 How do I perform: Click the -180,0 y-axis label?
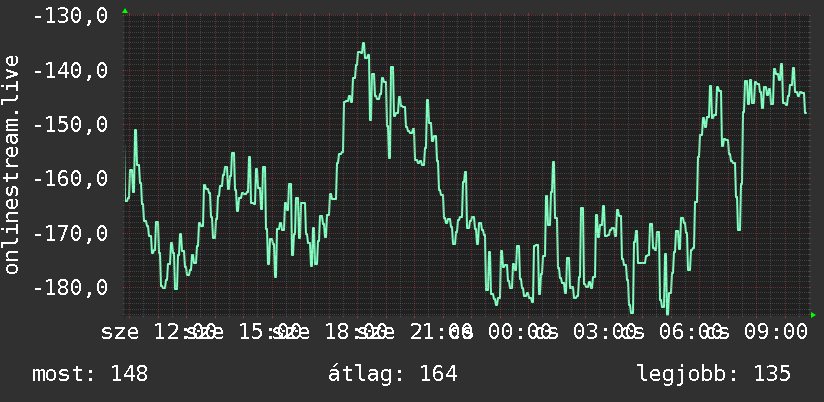pos(70,288)
